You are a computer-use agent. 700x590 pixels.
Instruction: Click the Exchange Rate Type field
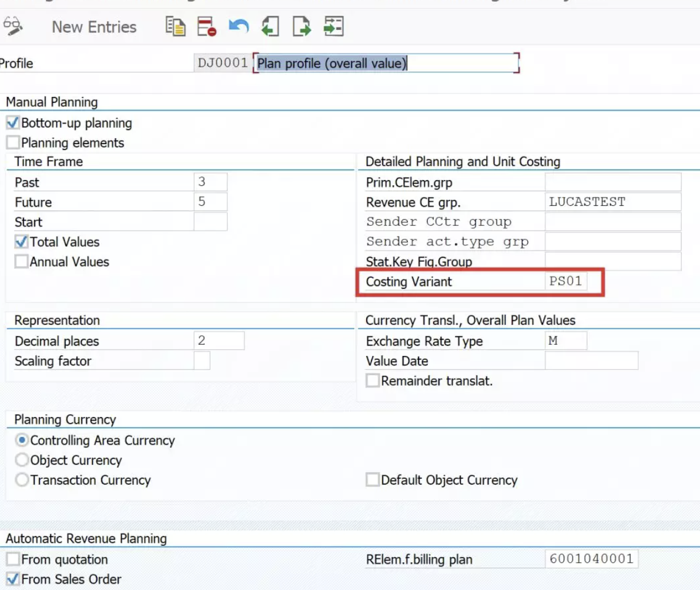(565, 341)
